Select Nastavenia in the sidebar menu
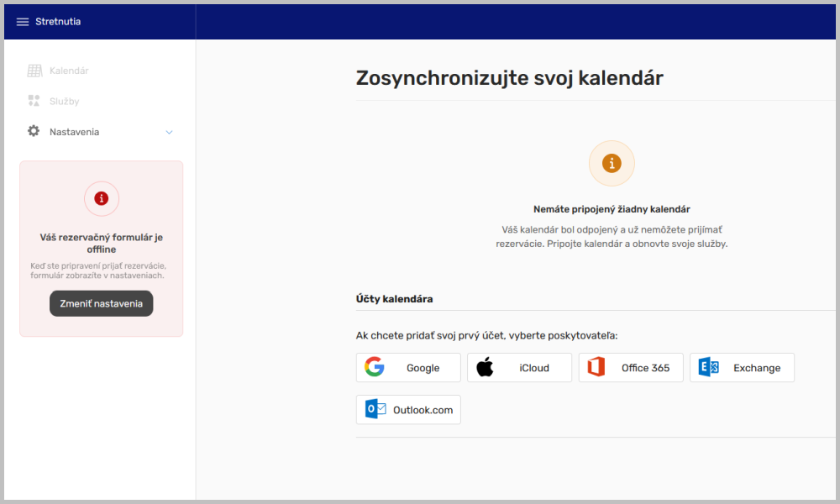The width and height of the screenshot is (840, 504). click(74, 131)
